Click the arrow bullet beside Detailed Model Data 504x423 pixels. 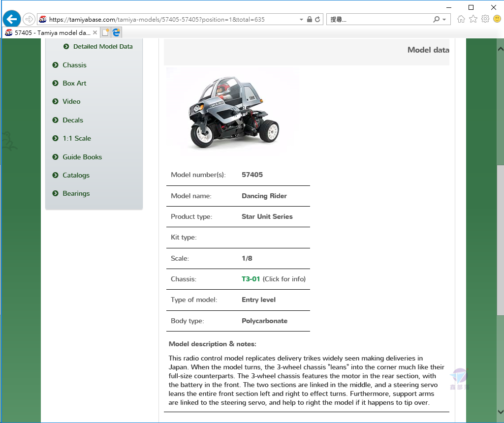66,47
